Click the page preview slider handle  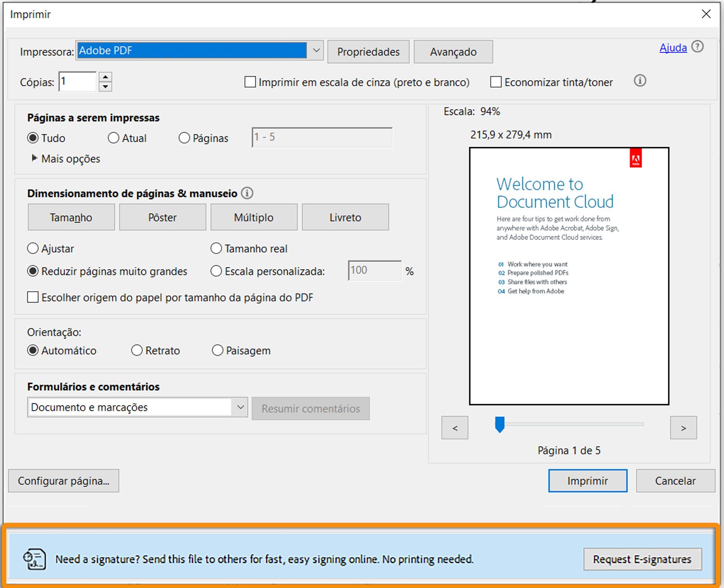[500, 424]
